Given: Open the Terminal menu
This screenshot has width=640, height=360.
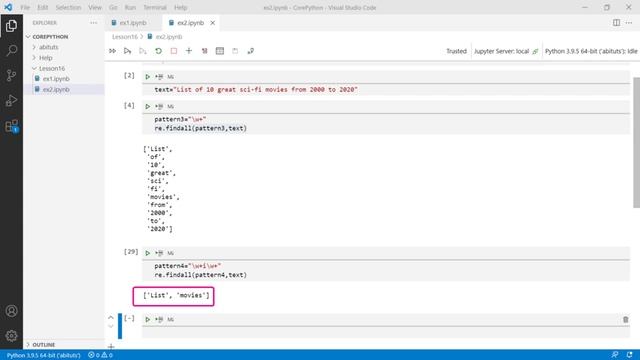Looking at the screenshot, I should coord(155,7).
